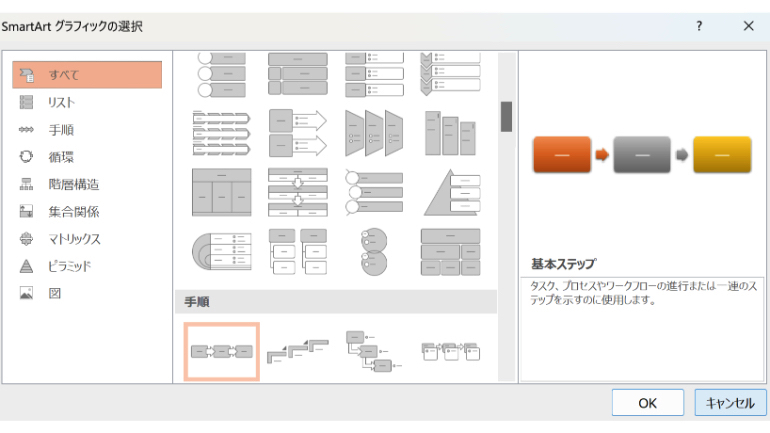The height and width of the screenshot is (433, 770).
Task: Pick the vertical box list layout at top row
Action: click(x=298, y=74)
